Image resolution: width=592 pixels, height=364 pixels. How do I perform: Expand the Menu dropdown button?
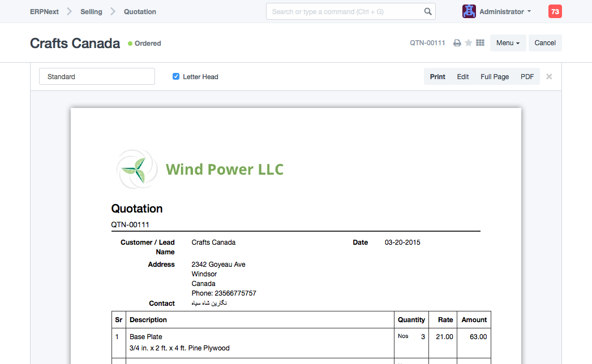508,43
